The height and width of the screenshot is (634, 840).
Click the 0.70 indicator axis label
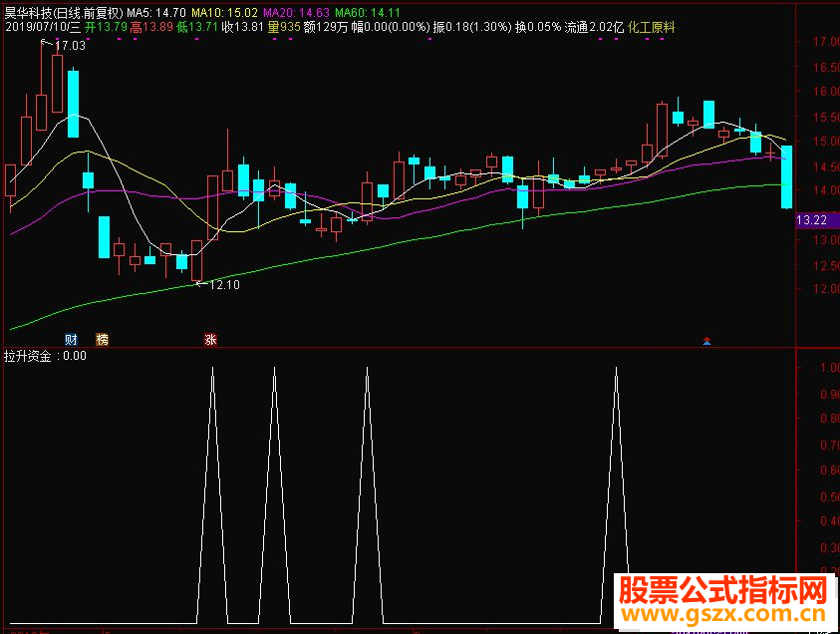pos(829,445)
